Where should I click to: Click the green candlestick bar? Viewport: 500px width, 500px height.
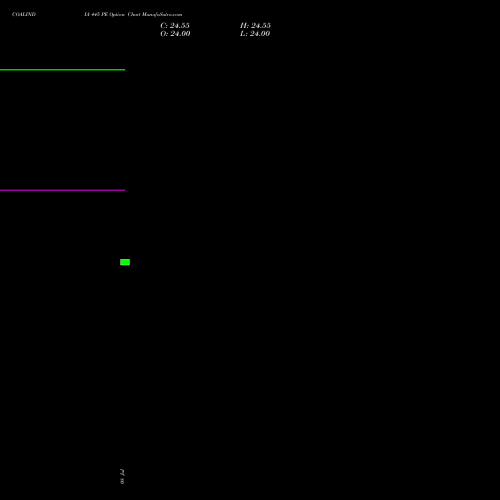click(125, 262)
